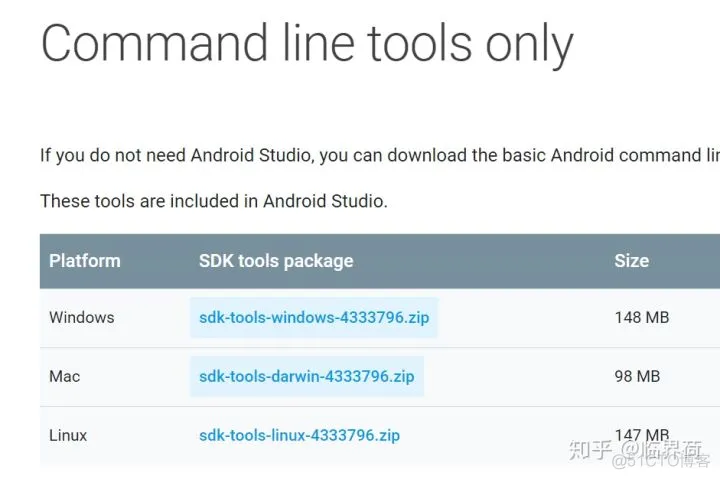Click the paragraph starting 'If you do not need Android Studio'

click(380, 155)
